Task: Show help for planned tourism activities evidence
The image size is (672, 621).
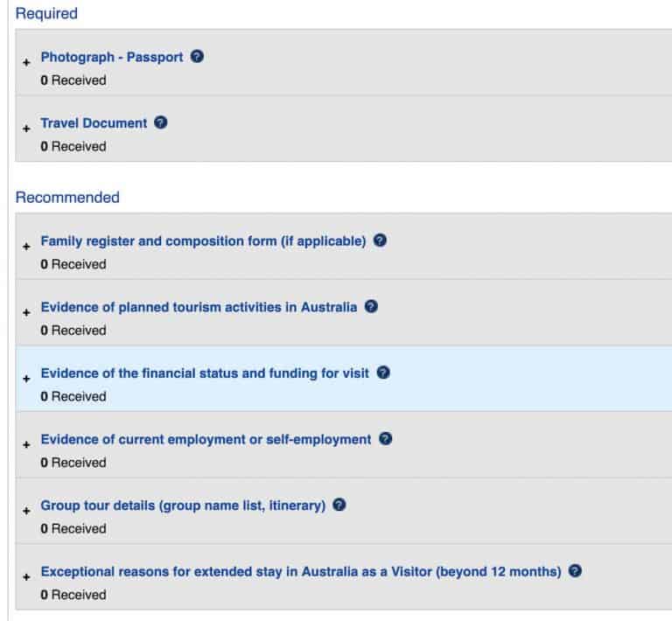Action: click(x=371, y=307)
